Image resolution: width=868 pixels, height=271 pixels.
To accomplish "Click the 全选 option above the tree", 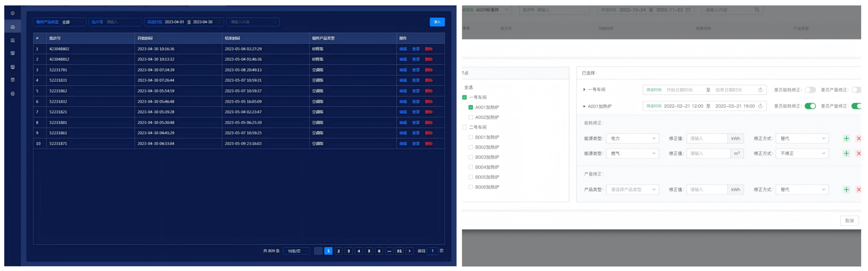I will 469,88.
